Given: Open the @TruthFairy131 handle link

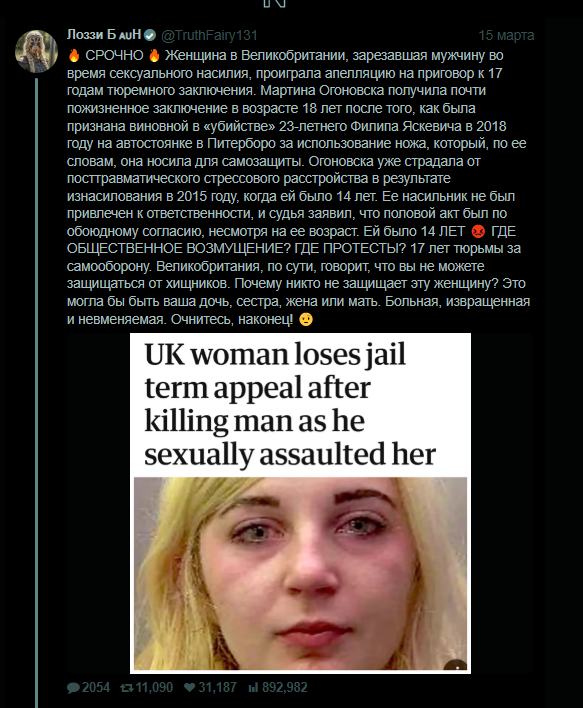Looking at the screenshot, I should [x=209, y=35].
